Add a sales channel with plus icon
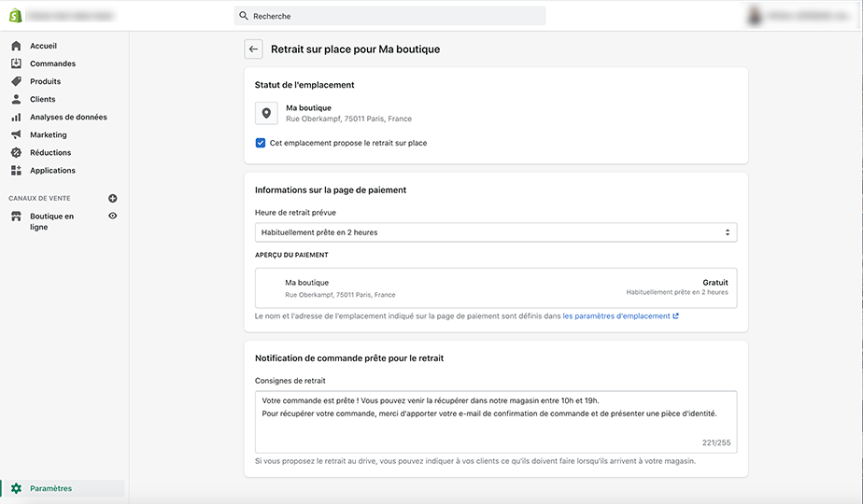863x504 pixels. (113, 198)
